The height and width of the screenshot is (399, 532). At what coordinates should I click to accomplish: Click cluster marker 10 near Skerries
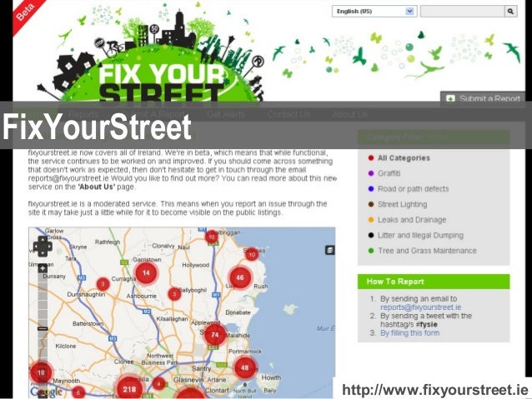pyautogui.click(x=252, y=254)
